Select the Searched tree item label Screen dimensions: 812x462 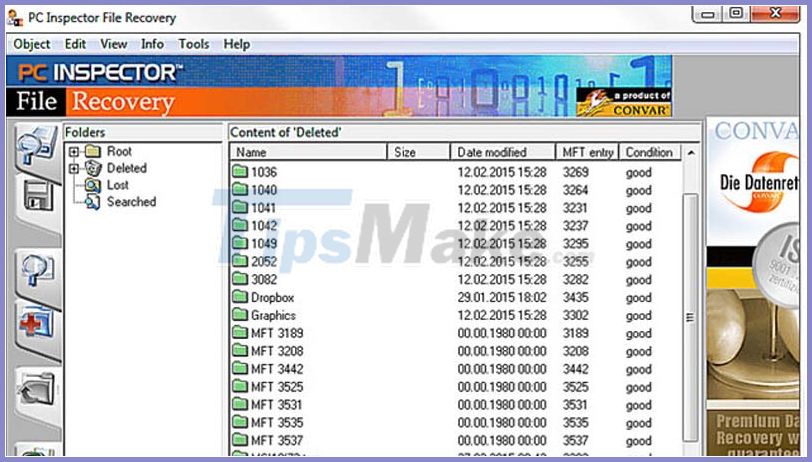(x=132, y=202)
